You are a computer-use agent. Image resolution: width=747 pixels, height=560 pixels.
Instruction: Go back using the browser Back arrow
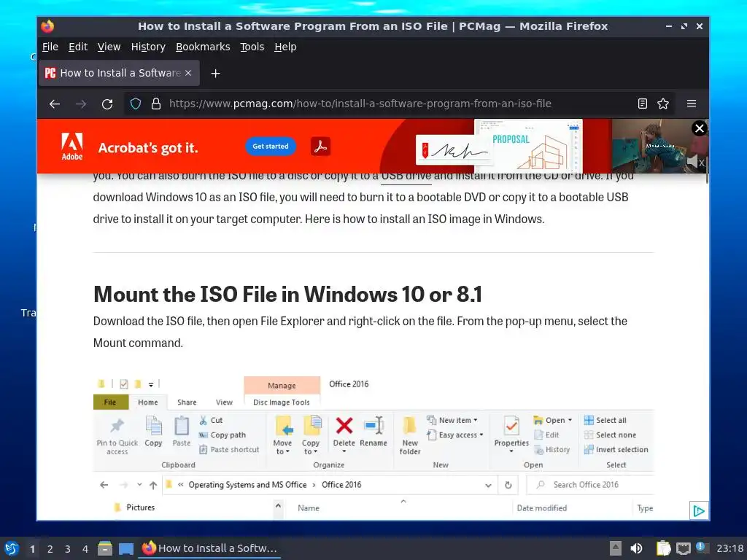point(54,104)
